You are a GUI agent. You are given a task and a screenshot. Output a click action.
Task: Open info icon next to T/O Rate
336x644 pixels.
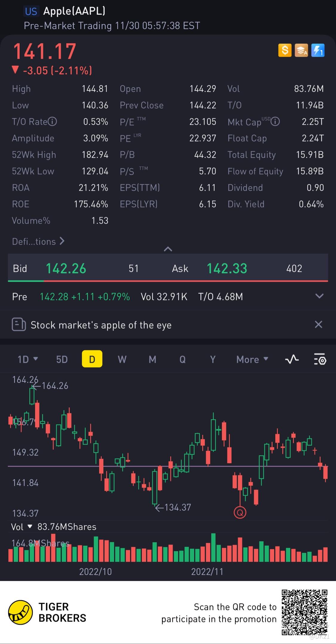[52, 122]
